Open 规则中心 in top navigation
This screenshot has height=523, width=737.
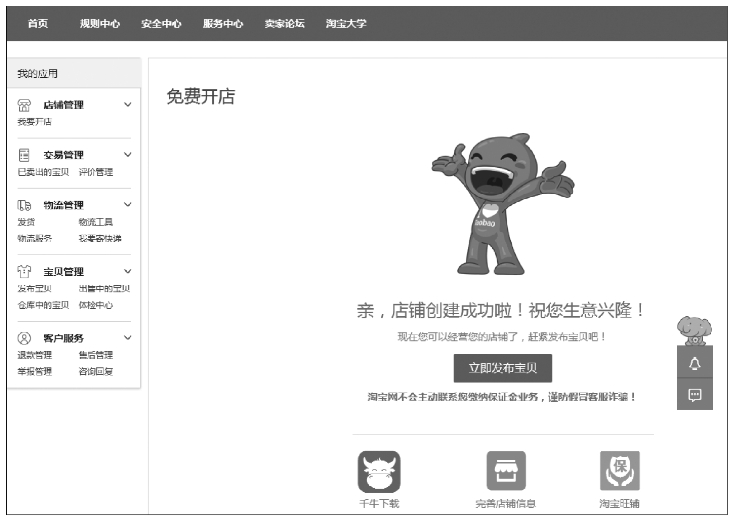point(100,23)
